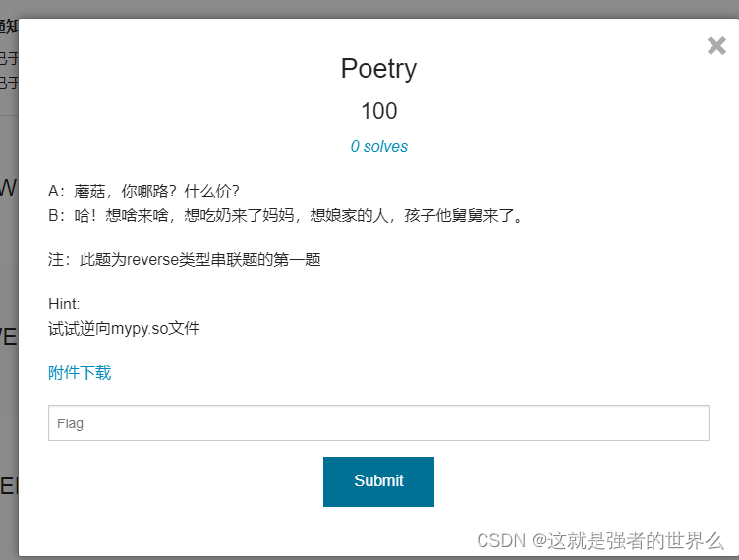
Task: Select the line starting with A：蘑菇
Action: [143, 192]
